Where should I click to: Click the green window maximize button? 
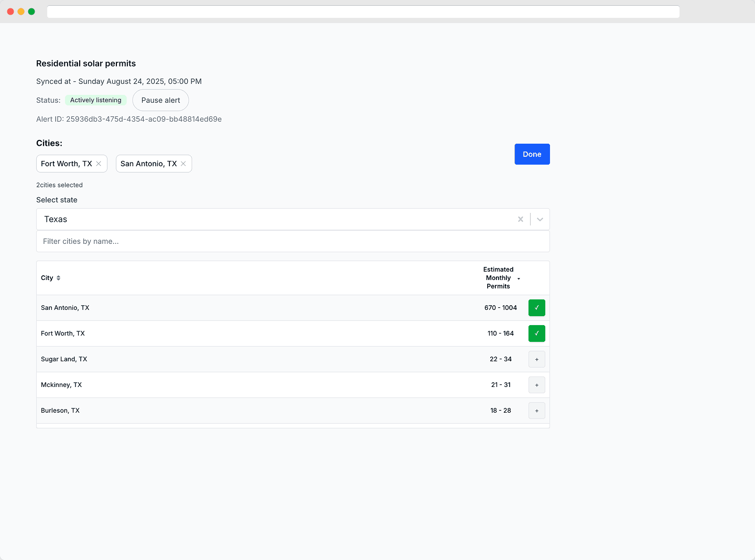pos(31,12)
